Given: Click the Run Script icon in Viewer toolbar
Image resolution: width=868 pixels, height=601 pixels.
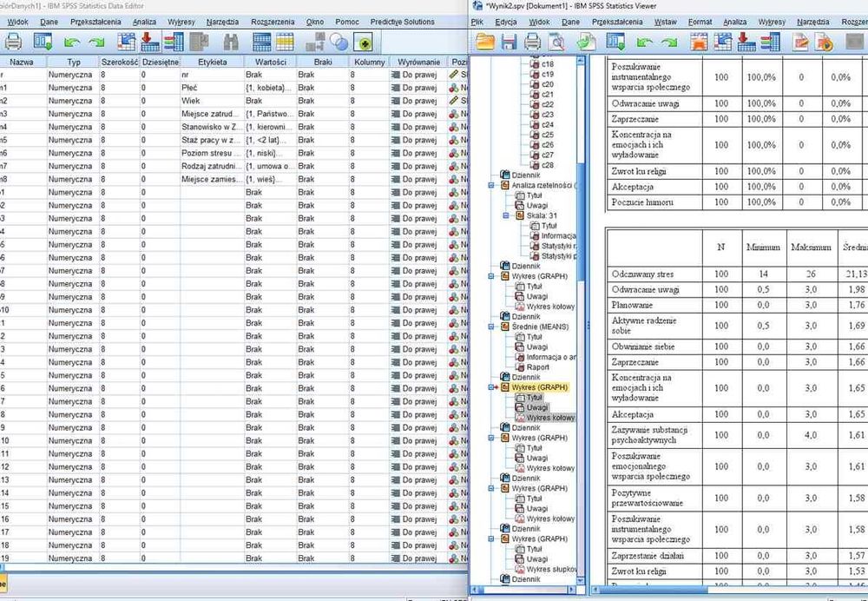Looking at the screenshot, I should 825,42.
